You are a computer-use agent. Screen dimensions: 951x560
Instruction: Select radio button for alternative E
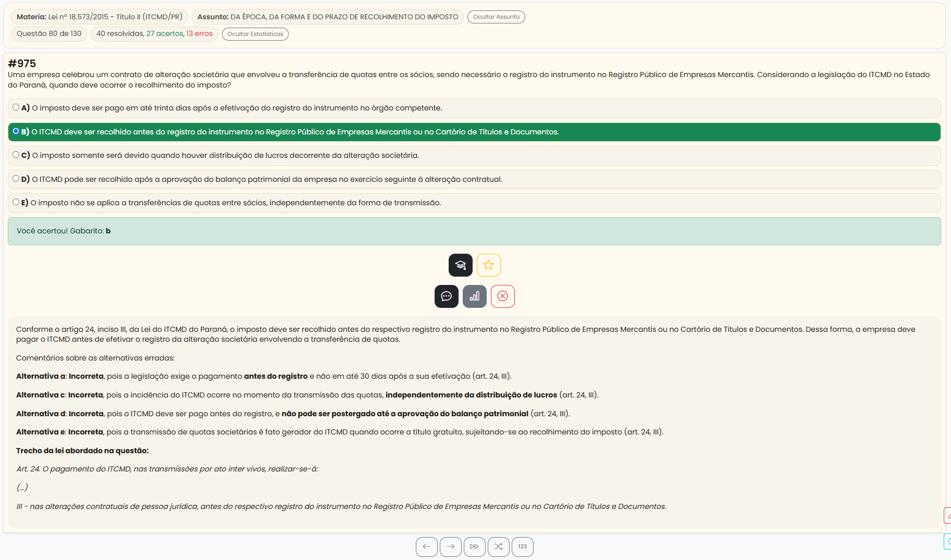16,202
